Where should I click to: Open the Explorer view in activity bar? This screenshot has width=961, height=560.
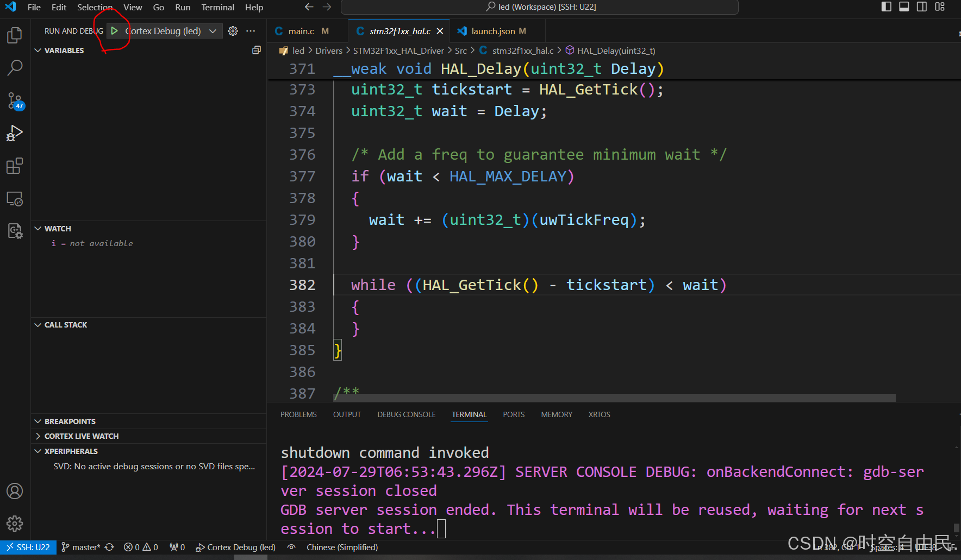tap(15, 35)
